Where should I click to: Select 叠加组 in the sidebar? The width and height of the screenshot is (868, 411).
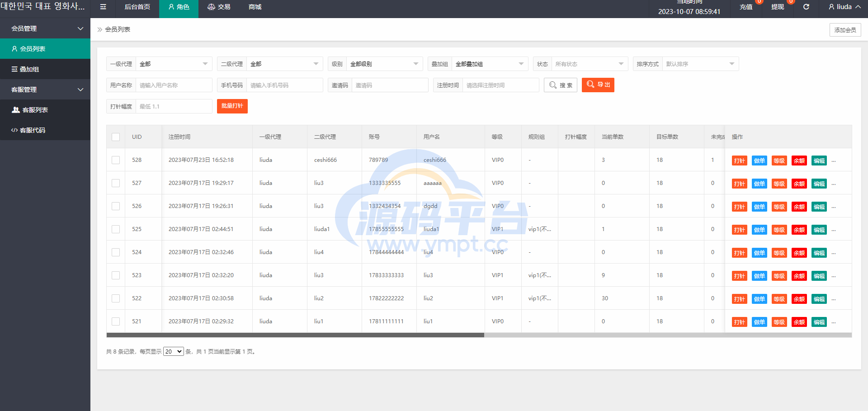[x=45, y=69]
